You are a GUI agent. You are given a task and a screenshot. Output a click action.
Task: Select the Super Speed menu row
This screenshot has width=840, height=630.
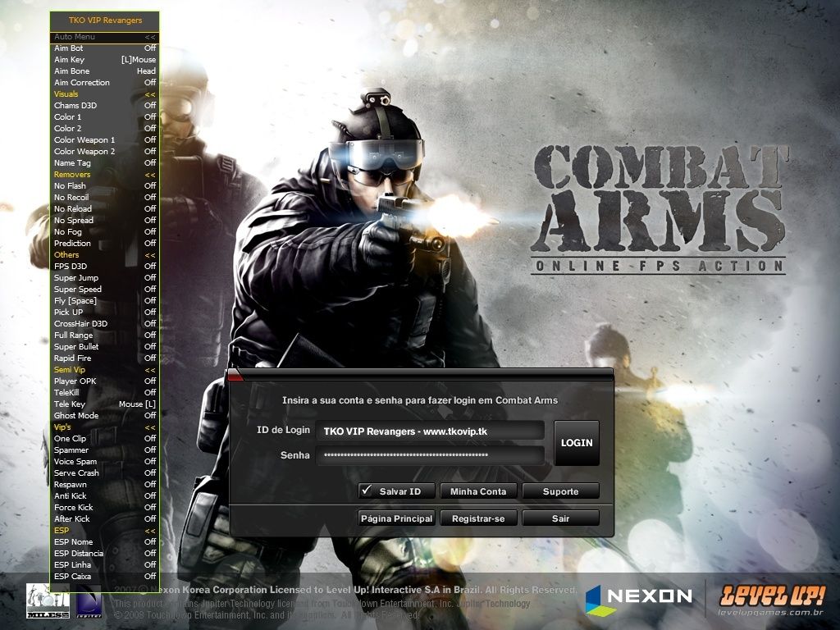(105, 290)
